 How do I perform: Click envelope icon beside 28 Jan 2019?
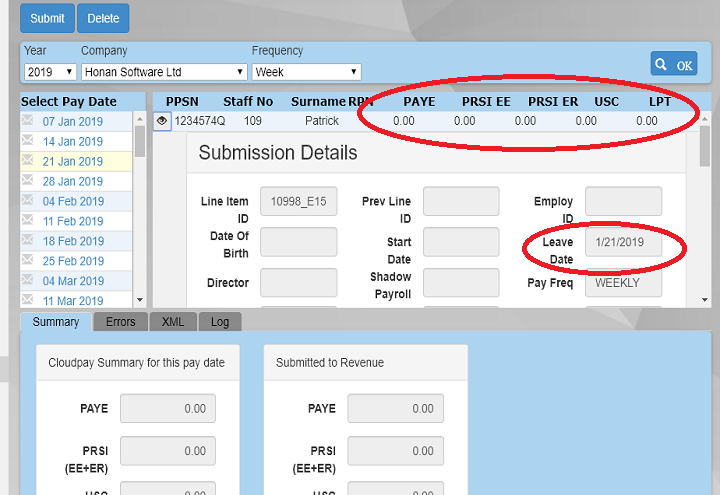(x=28, y=181)
